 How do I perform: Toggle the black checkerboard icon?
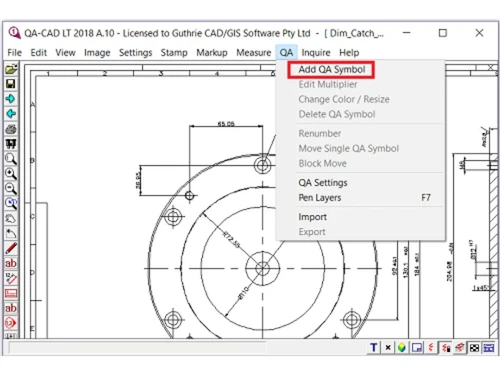tap(474, 348)
